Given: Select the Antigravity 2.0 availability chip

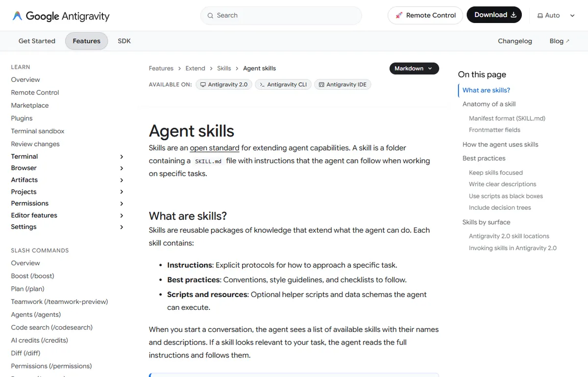Looking at the screenshot, I should tap(224, 84).
